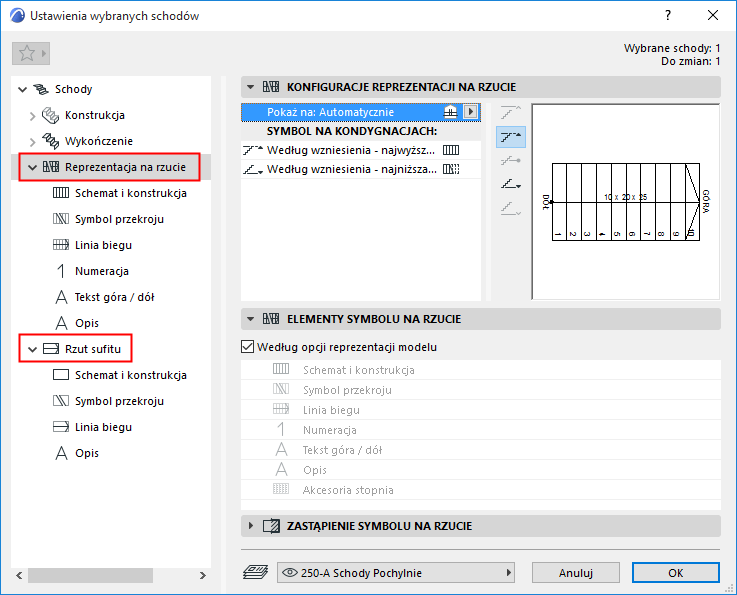The width and height of the screenshot is (737, 595).
Task: Select Reprezentacja na rzucie tree item
Action: tap(125, 167)
